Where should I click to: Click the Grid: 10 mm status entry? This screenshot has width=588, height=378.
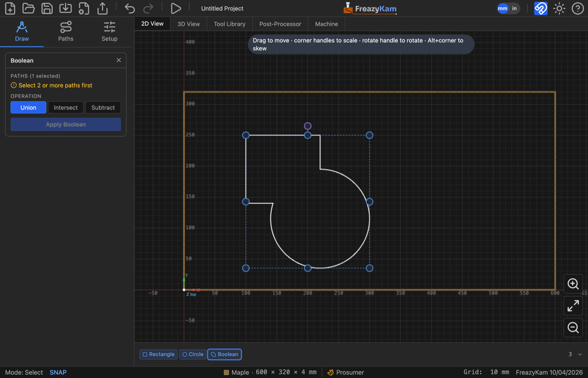click(486, 372)
